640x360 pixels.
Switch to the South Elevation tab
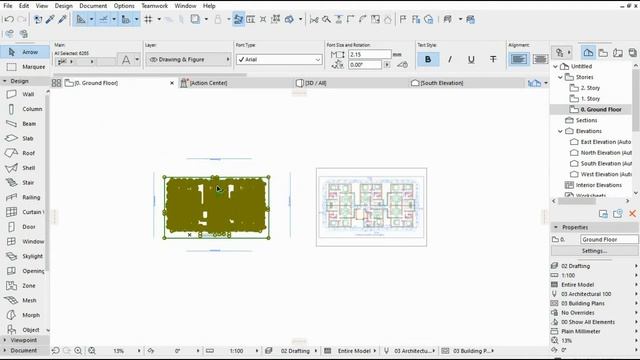click(466, 83)
